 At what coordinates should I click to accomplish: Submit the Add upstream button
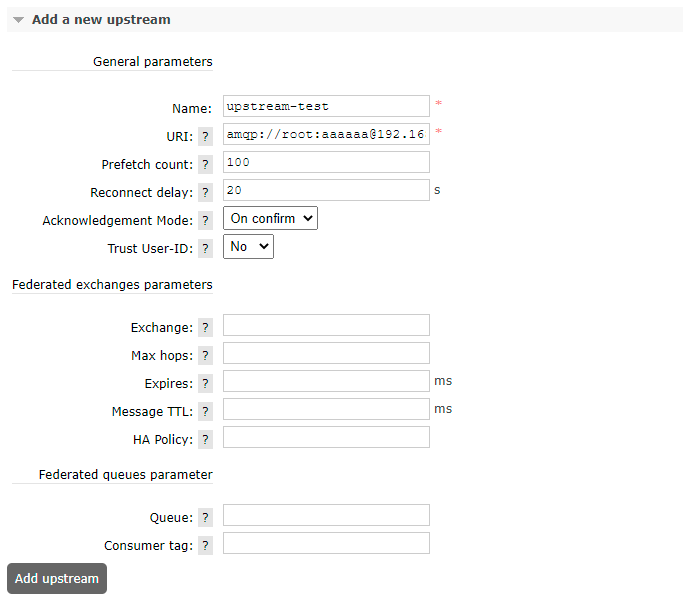(57, 578)
